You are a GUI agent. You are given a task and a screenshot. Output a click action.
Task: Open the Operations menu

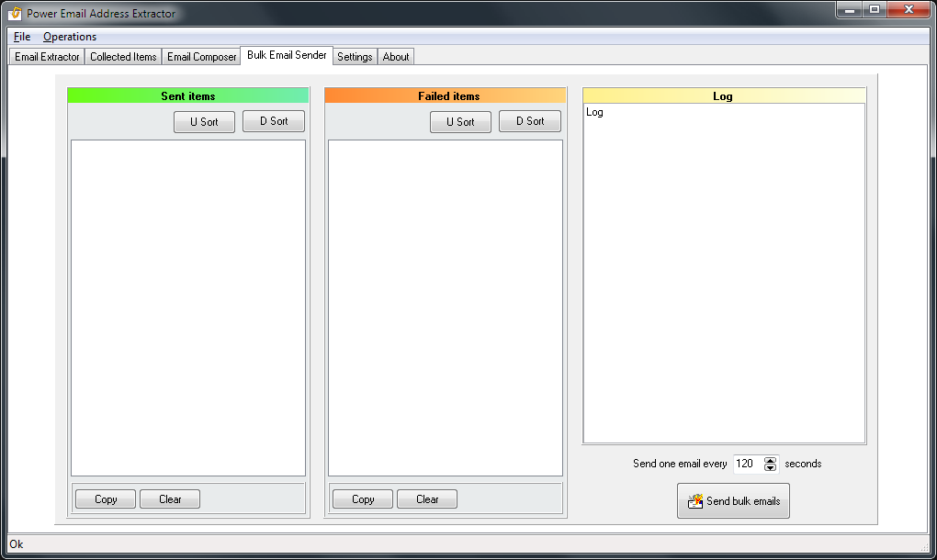pos(69,37)
